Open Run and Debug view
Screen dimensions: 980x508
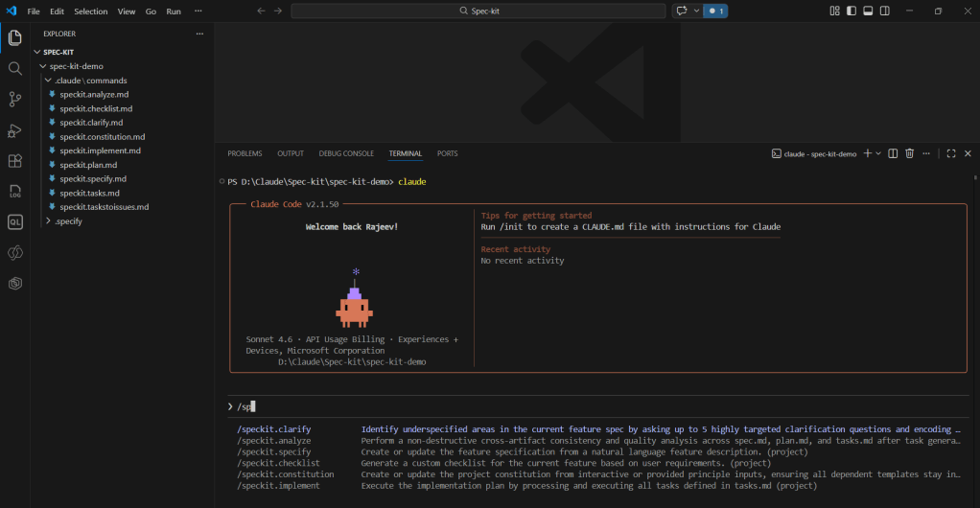click(x=14, y=130)
